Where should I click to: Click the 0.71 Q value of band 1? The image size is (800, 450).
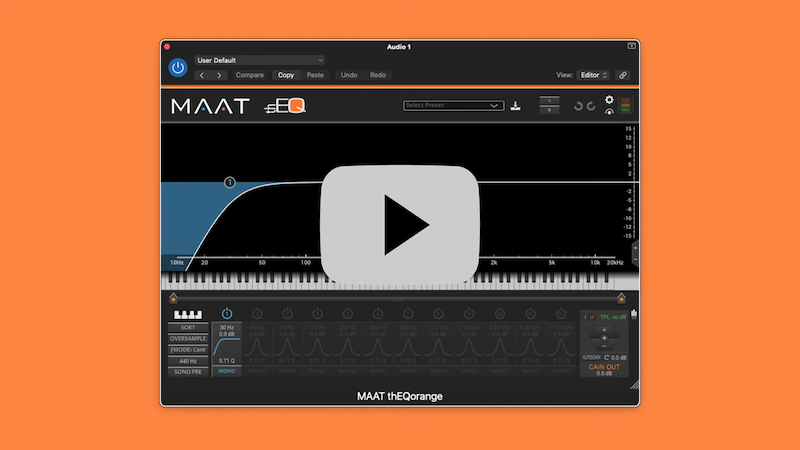(227, 361)
